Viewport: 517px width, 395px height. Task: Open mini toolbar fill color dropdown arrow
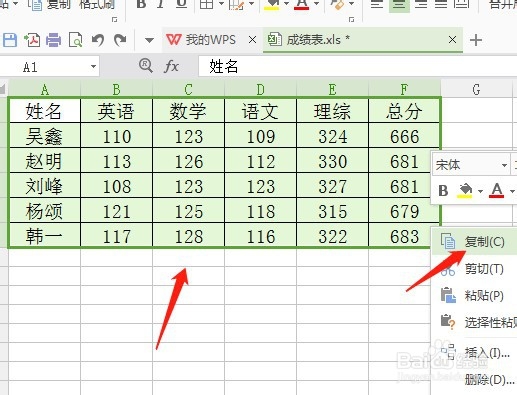(x=480, y=191)
